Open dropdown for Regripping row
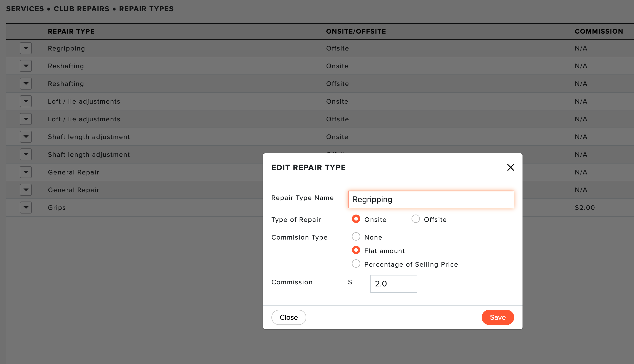The height and width of the screenshot is (364, 634). click(26, 48)
